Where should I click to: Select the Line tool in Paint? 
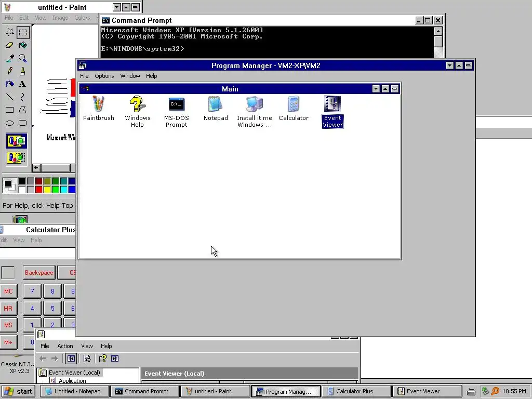pyautogui.click(x=10, y=97)
